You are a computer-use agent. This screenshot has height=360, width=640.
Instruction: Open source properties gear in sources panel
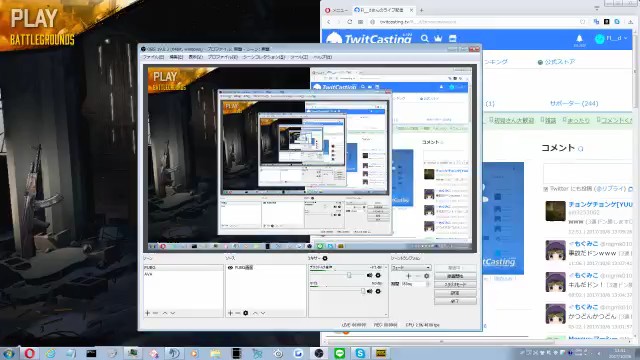pos(245,313)
